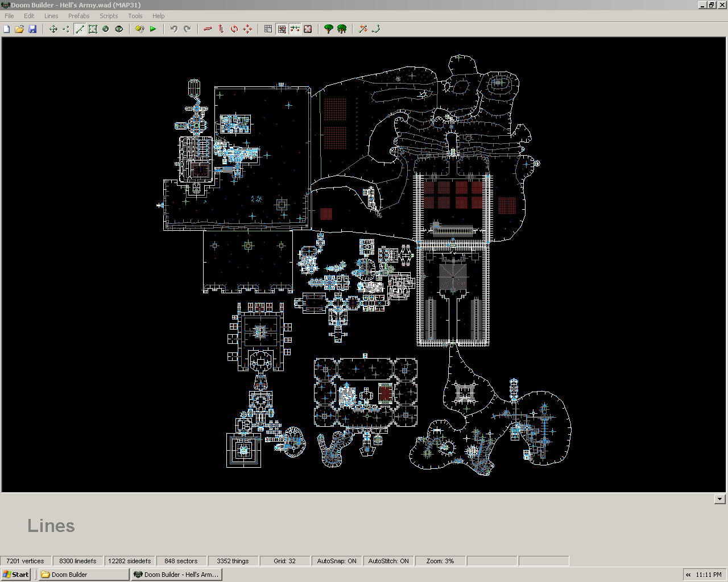Click the double green tree prefab icon
Viewport: 728px width, 582px height.
coord(342,29)
